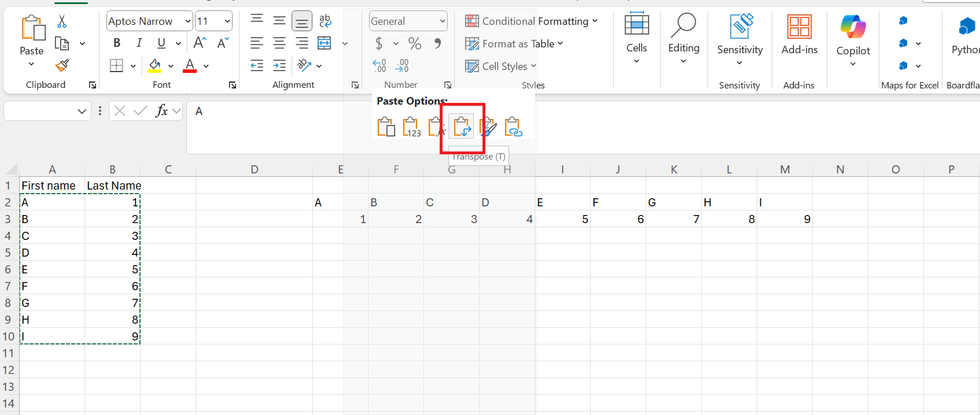Click Align Right icon
The height and width of the screenshot is (415, 980).
pyautogui.click(x=302, y=43)
